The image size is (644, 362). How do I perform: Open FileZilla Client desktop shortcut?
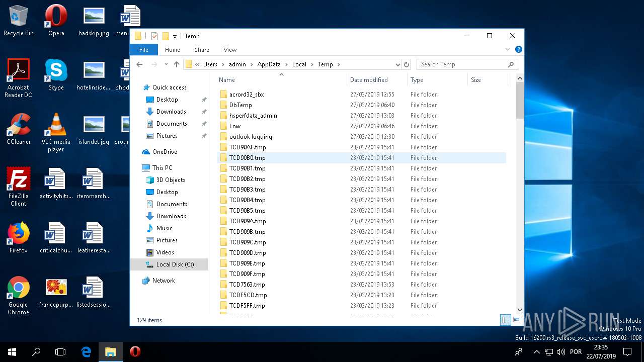coord(19,187)
